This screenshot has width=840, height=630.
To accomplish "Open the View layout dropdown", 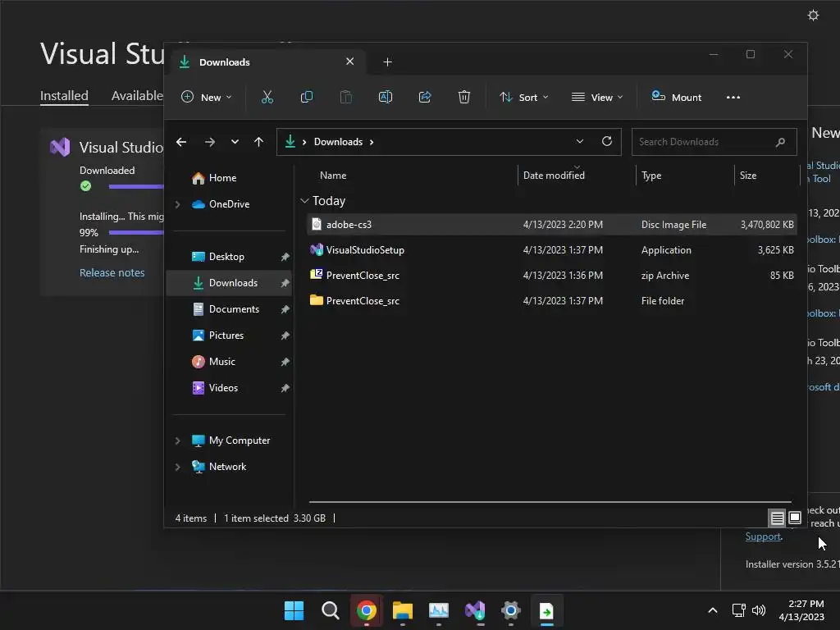I will 597,97.
